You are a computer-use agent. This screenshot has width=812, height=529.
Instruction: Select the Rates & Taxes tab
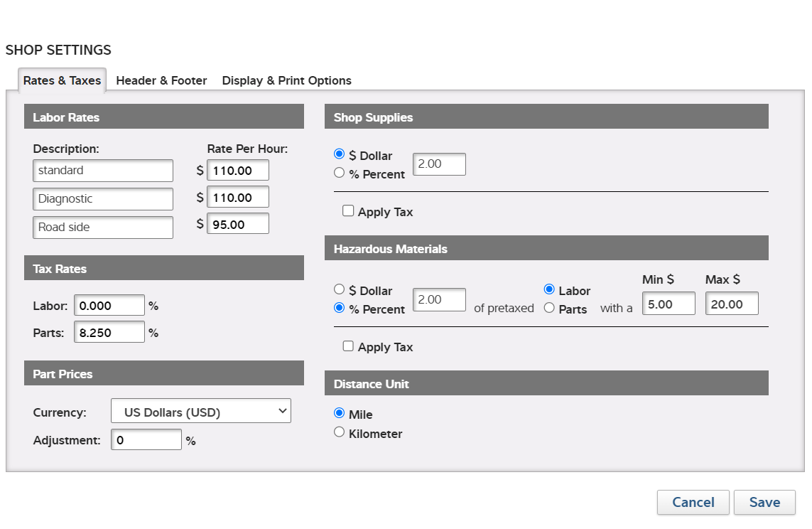(63, 80)
